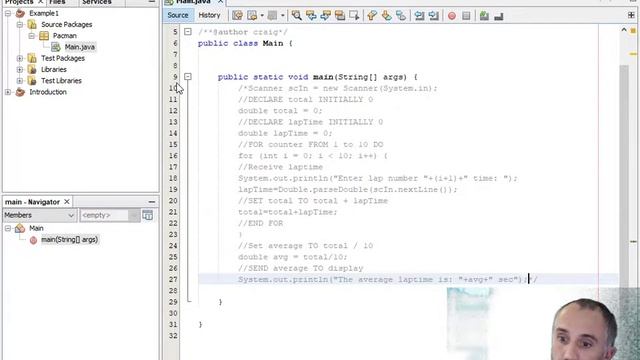This screenshot has width=640, height=360.
Task: Select Libraries folder in tree
Action: pos(53,69)
